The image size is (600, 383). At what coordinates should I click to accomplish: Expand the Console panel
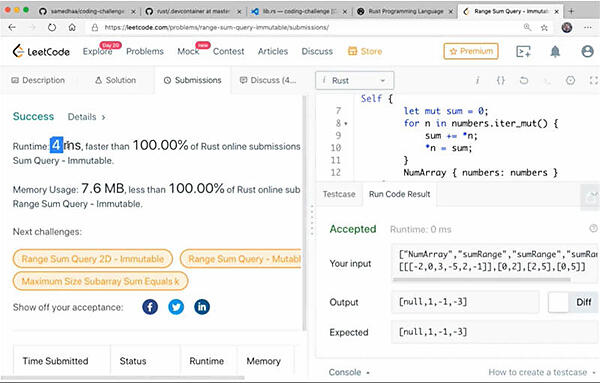point(349,372)
